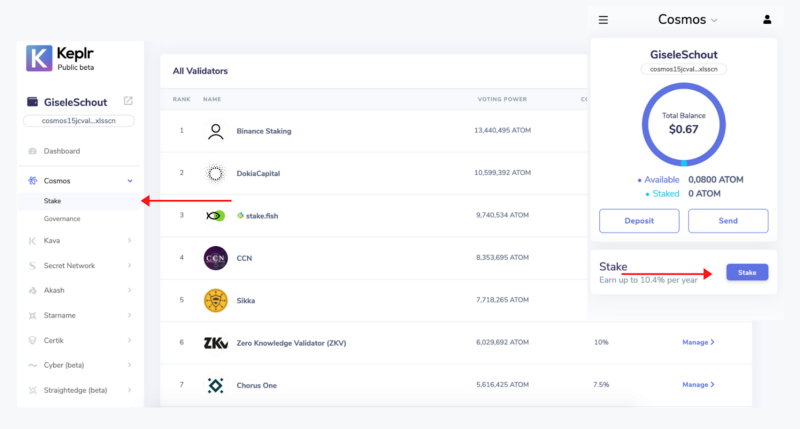
Task: Copy sidebar address cosmos15jcval...xlsscn
Action: pos(79,121)
